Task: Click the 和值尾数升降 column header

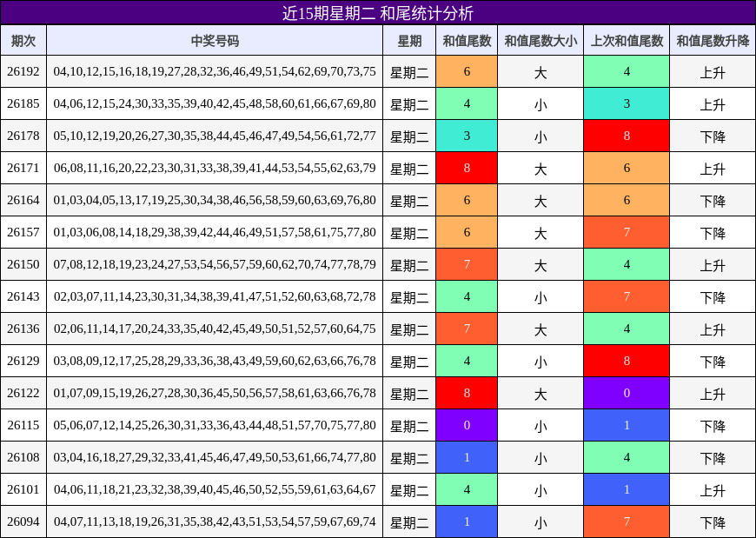Action: (713, 41)
